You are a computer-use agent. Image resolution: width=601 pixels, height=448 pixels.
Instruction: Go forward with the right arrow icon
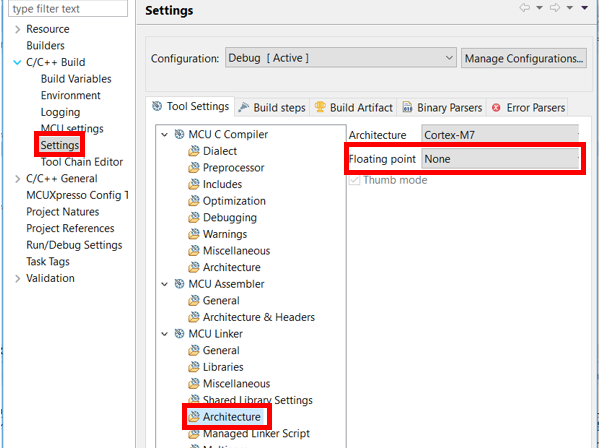coord(555,8)
